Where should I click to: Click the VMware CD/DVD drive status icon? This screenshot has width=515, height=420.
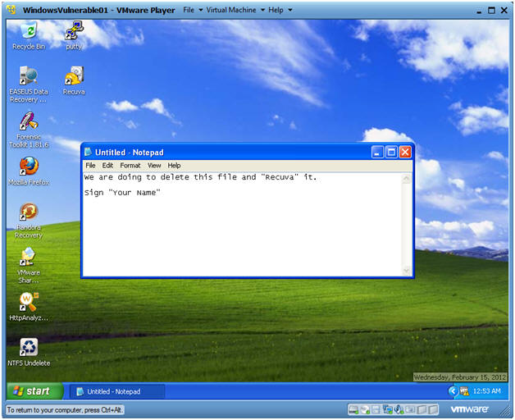click(x=365, y=409)
